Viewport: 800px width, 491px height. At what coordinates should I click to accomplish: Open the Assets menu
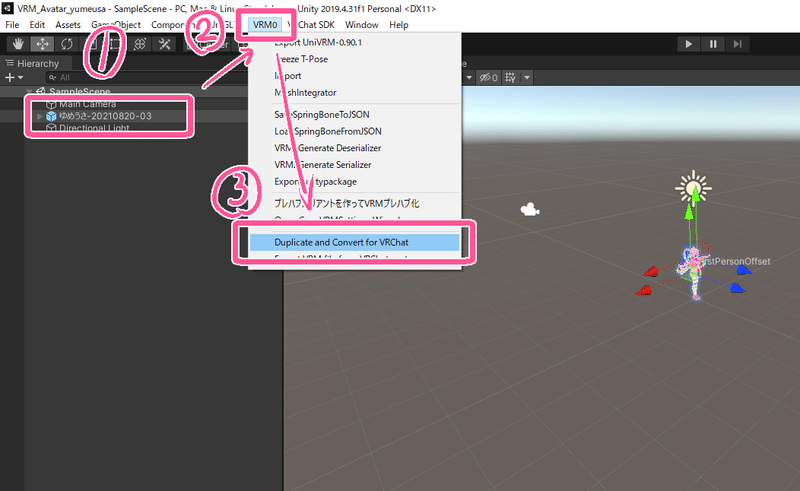[68, 24]
